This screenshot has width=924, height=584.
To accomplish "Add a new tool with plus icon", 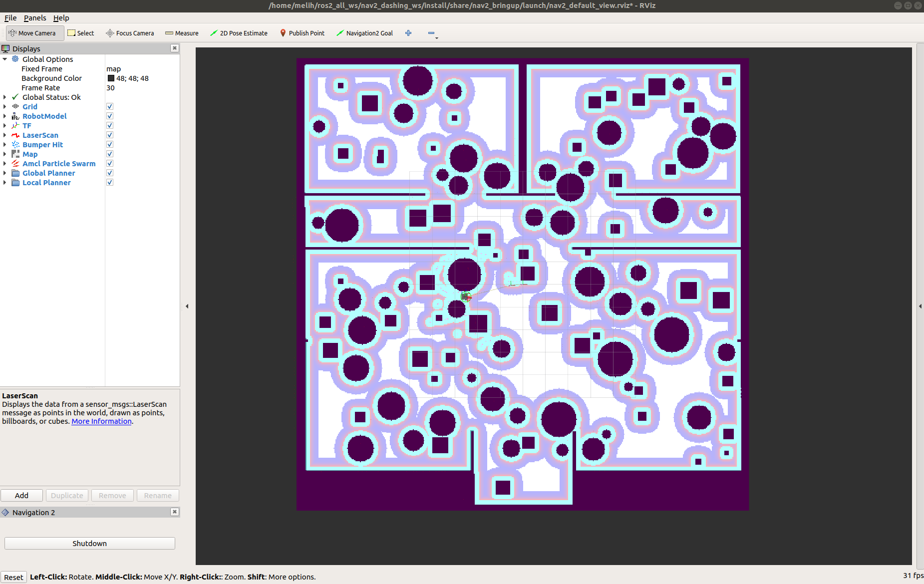I will [408, 33].
